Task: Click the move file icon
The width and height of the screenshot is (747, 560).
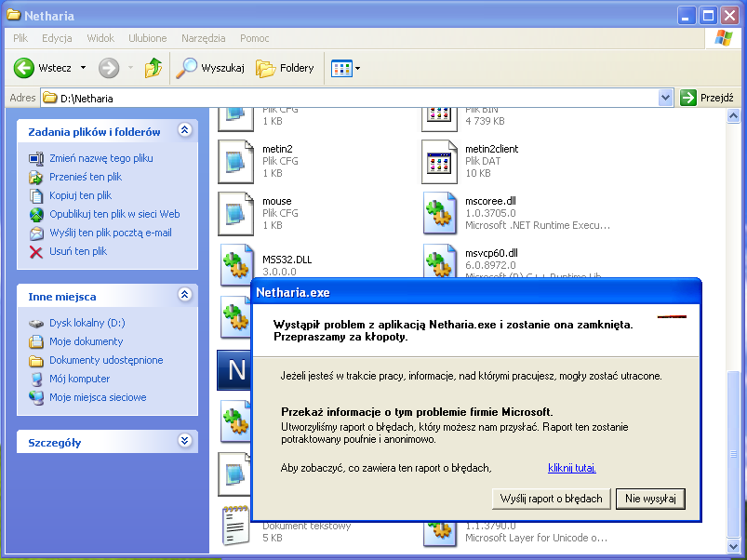Action: pos(36,177)
